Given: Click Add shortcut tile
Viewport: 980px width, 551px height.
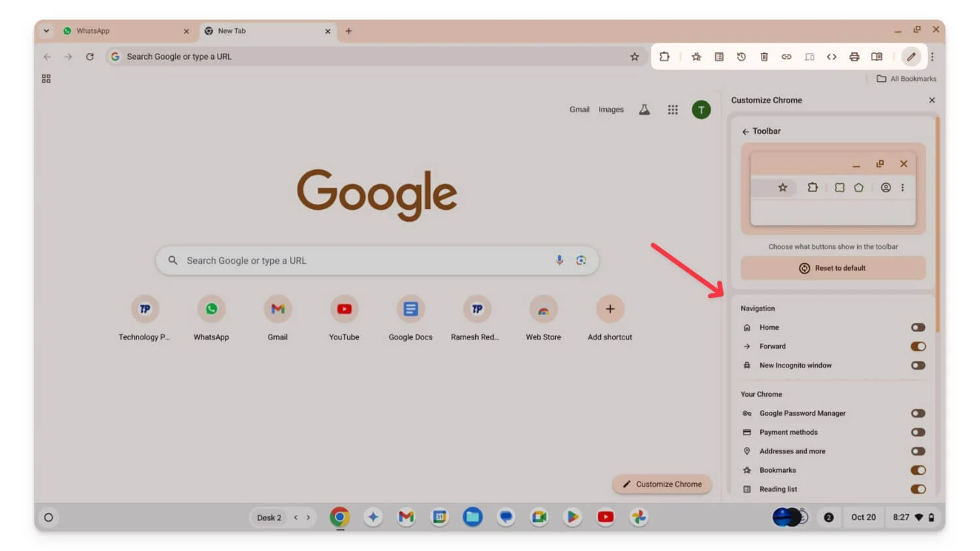Looking at the screenshot, I should click(609, 318).
